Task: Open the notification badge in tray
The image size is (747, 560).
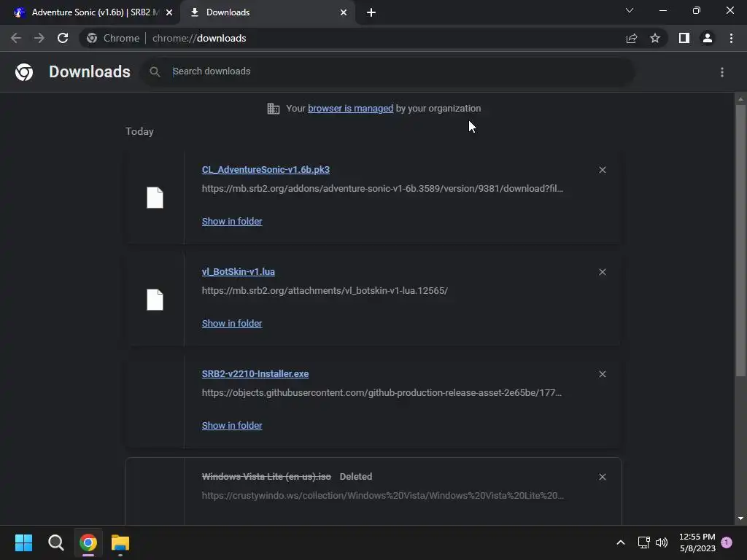Action: (x=727, y=542)
